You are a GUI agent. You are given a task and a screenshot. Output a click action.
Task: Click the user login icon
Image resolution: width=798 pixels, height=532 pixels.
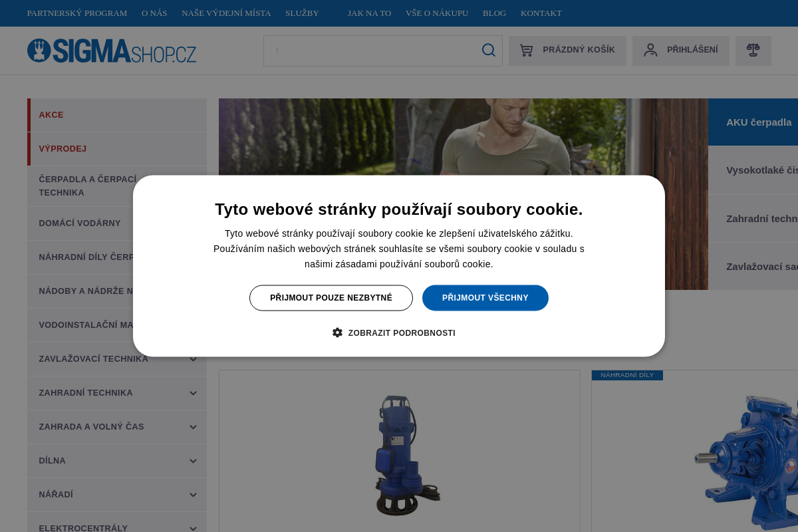(x=650, y=50)
